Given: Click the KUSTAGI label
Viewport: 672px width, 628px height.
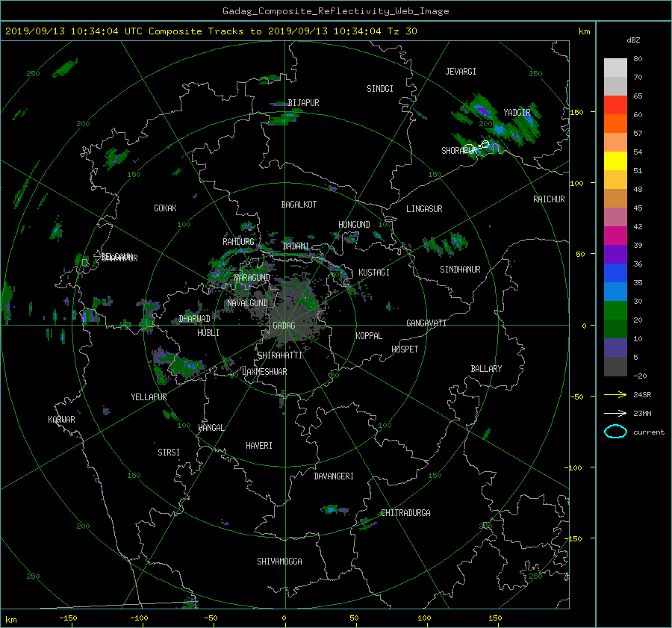Looking at the screenshot, I should [374, 273].
